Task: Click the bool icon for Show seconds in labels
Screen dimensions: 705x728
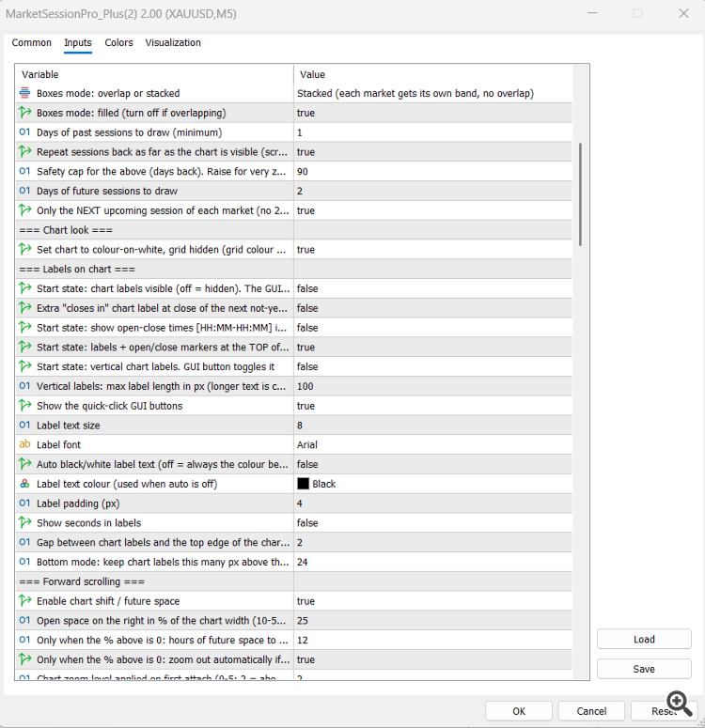Action: [x=24, y=523]
